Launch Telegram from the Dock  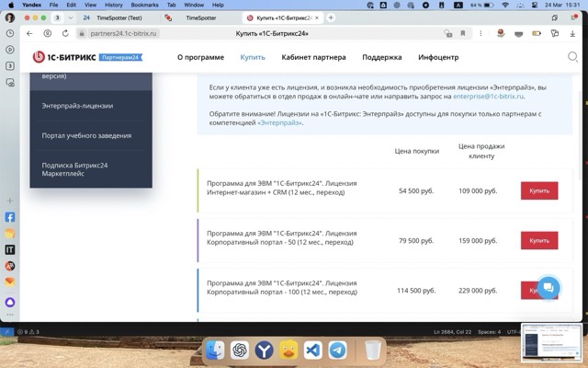337,351
